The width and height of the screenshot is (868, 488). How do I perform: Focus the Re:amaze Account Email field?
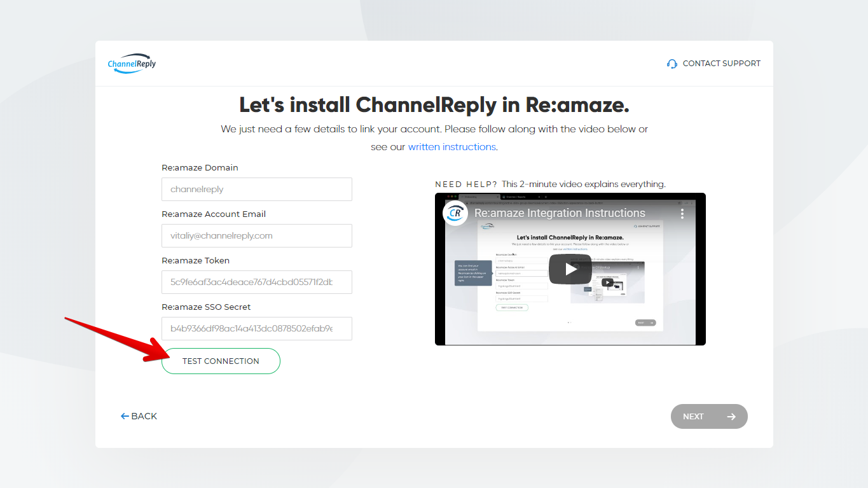pos(257,235)
